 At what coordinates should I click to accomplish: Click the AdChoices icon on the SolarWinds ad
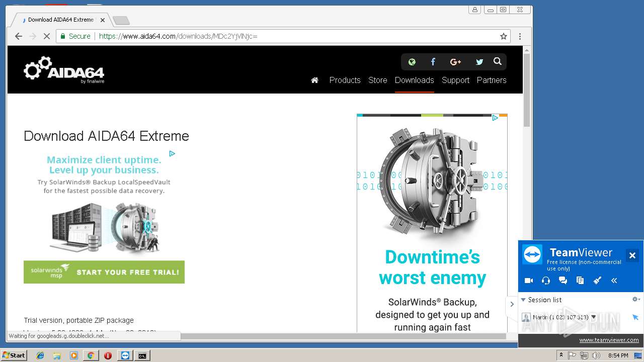point(172,154)
